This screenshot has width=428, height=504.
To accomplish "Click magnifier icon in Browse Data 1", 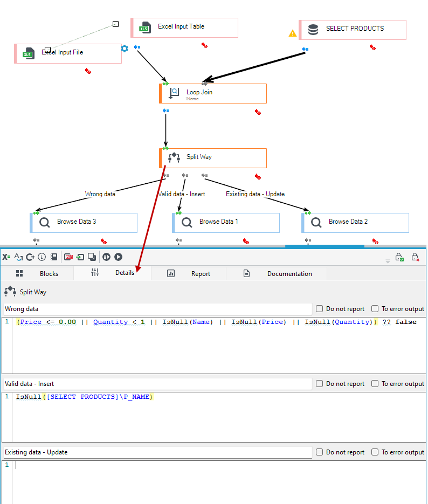I will coord(187,223).
